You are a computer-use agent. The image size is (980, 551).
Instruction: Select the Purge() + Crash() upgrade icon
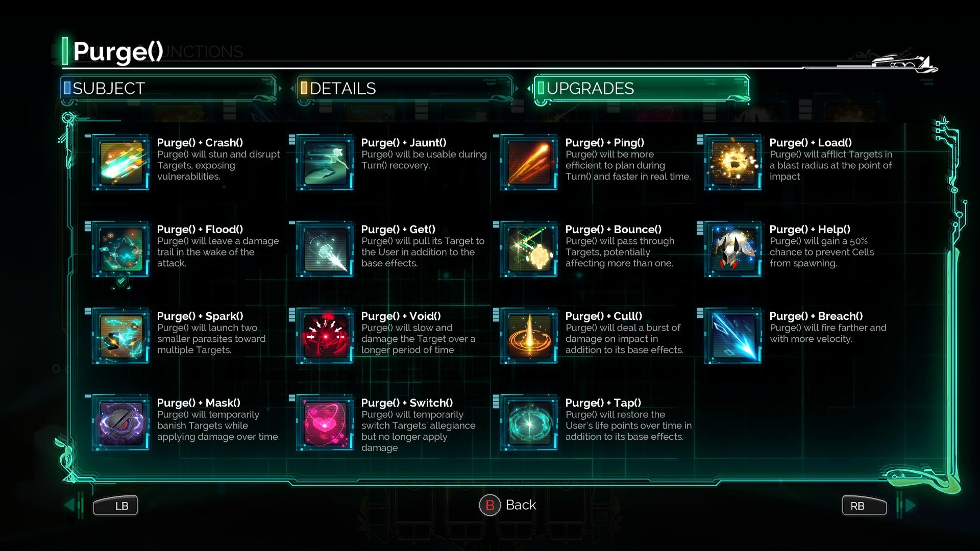point(121,163)
